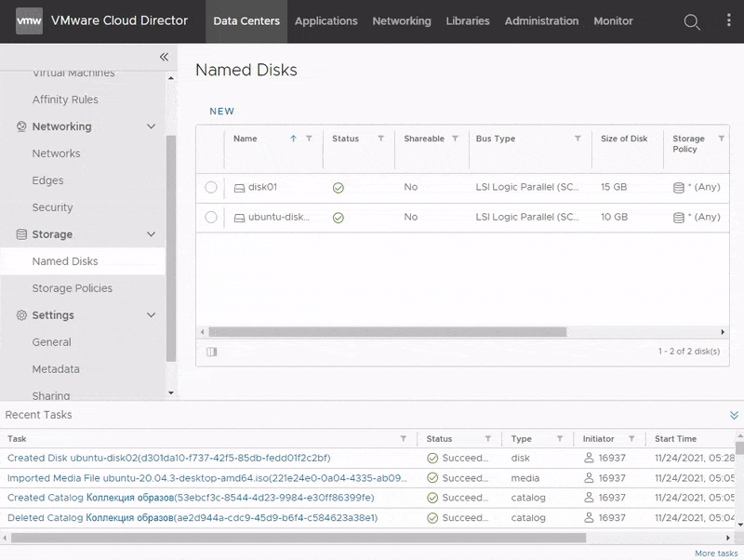The image size is (744, 560).
Task: Open the Libraries tab
Action: click(x=468, y=21)
